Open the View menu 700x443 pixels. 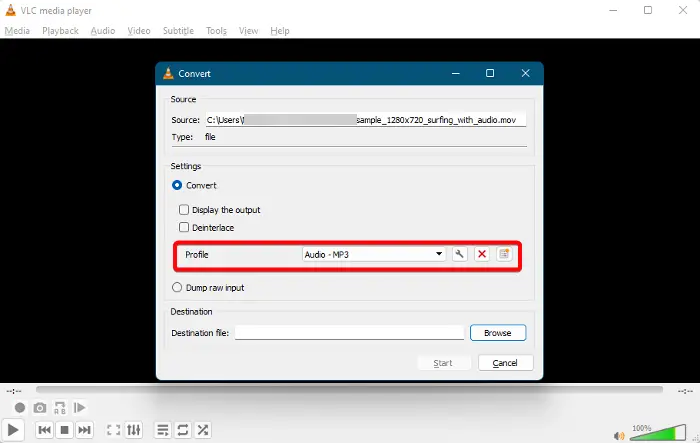tap(248, 31)
